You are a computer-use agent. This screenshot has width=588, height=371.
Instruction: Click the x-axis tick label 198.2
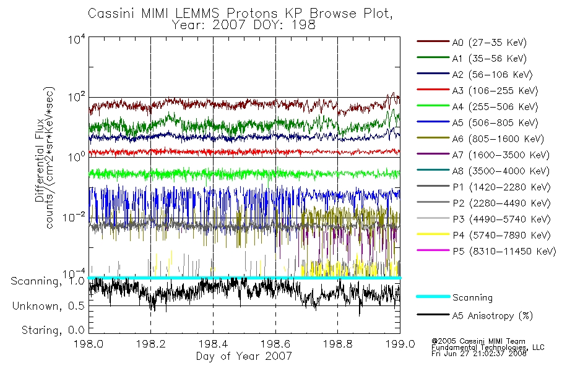pyautogui.click(x=151, y=344)
